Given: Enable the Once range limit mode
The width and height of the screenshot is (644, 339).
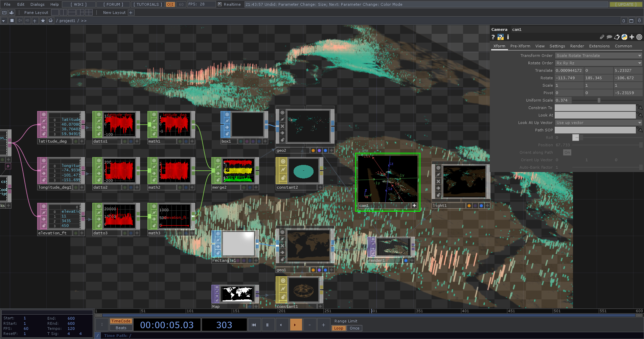Looking at the screenshot, I should (354, 328).
